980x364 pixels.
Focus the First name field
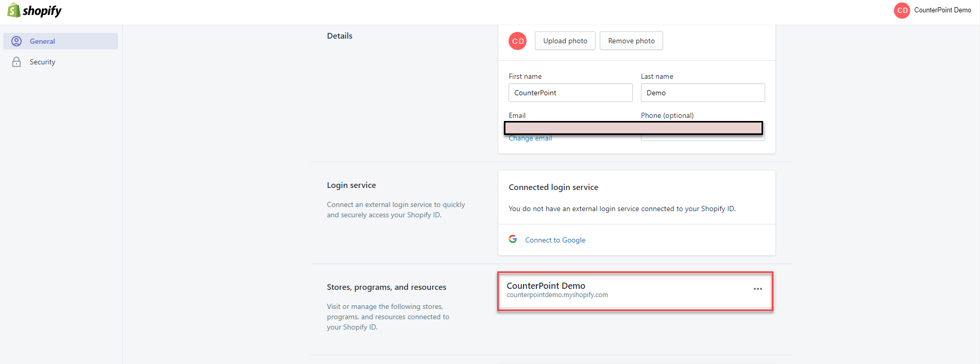tap(570, 93)
